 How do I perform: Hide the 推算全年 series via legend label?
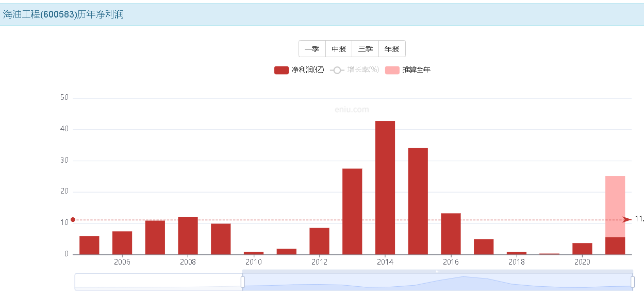click(416, 70)
